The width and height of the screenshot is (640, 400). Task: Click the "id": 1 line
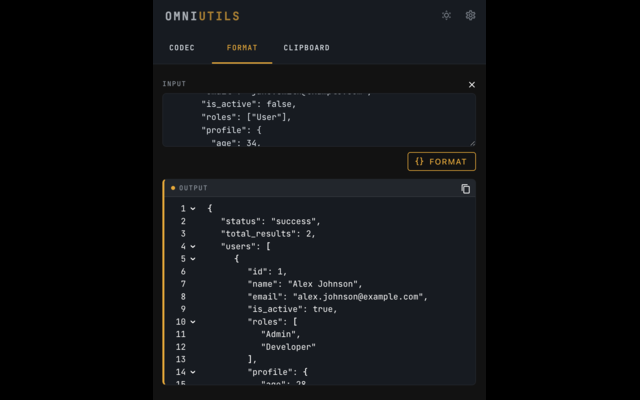click(x=267, y=271)
